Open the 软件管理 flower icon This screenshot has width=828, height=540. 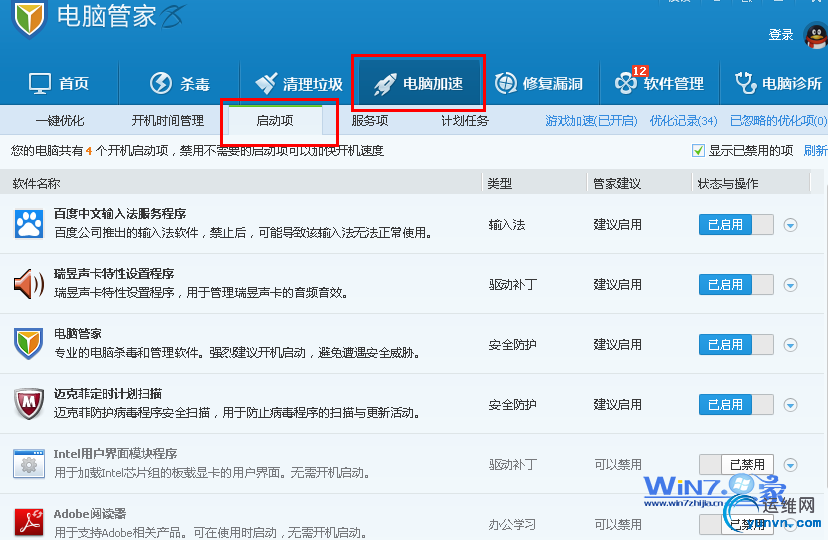point(626,83)
